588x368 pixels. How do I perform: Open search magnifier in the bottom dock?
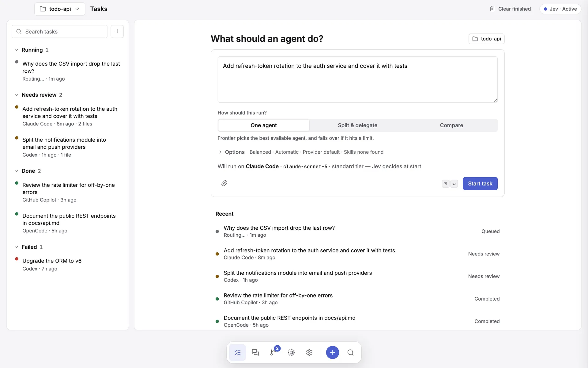(350, 352)
